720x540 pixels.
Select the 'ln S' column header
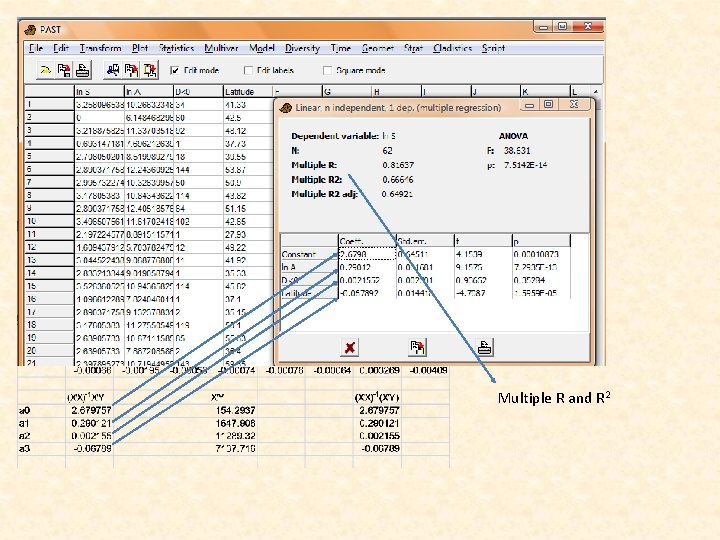point(99,91)
